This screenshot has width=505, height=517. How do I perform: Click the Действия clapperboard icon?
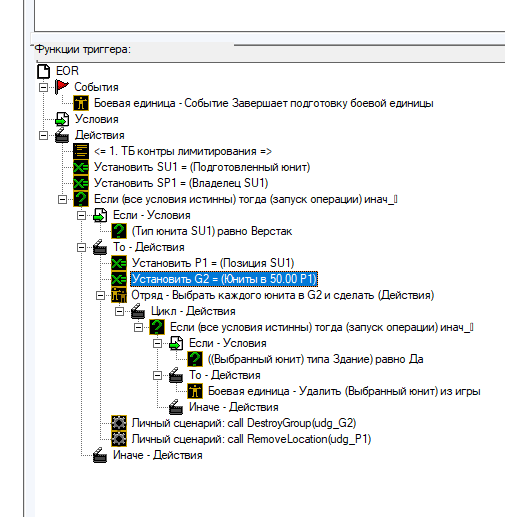(62, 135)
